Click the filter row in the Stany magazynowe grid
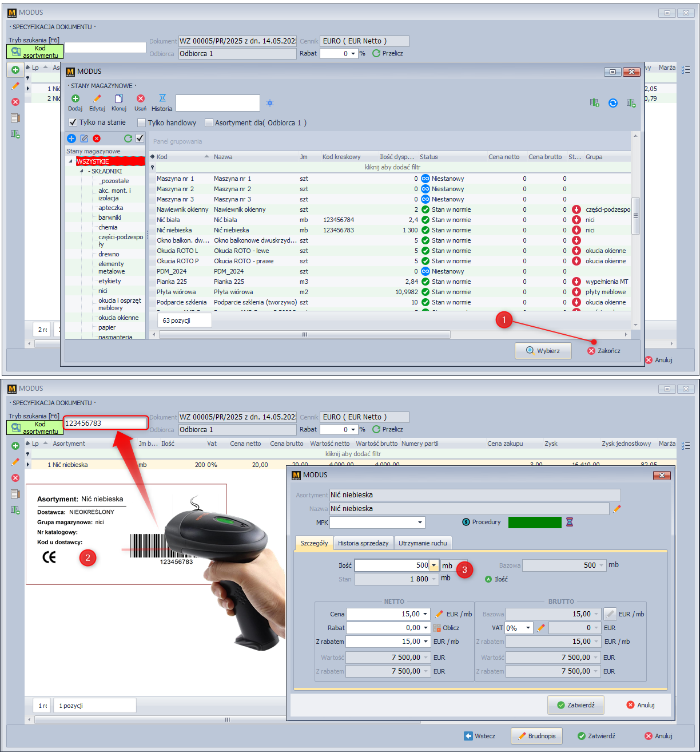This screenshot has height=752, width=700. coord(392,167)
